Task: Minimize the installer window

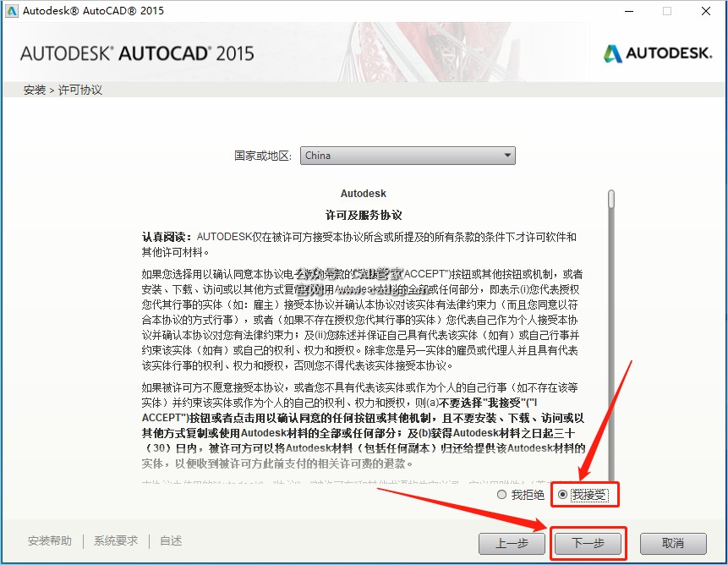Action: click(629, 11)
